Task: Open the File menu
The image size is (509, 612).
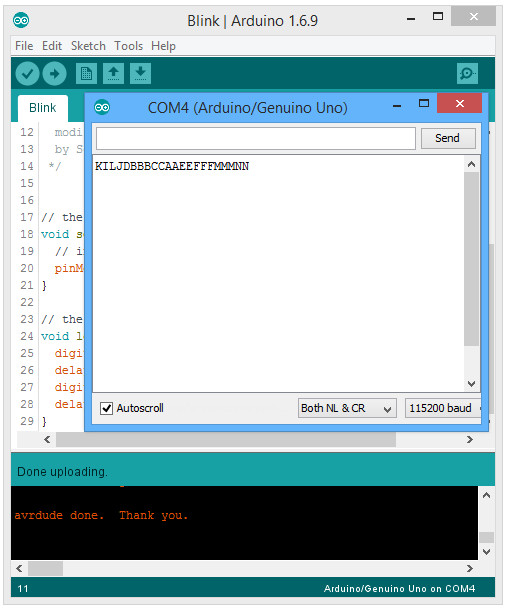Action: click(x=24, y=46)
